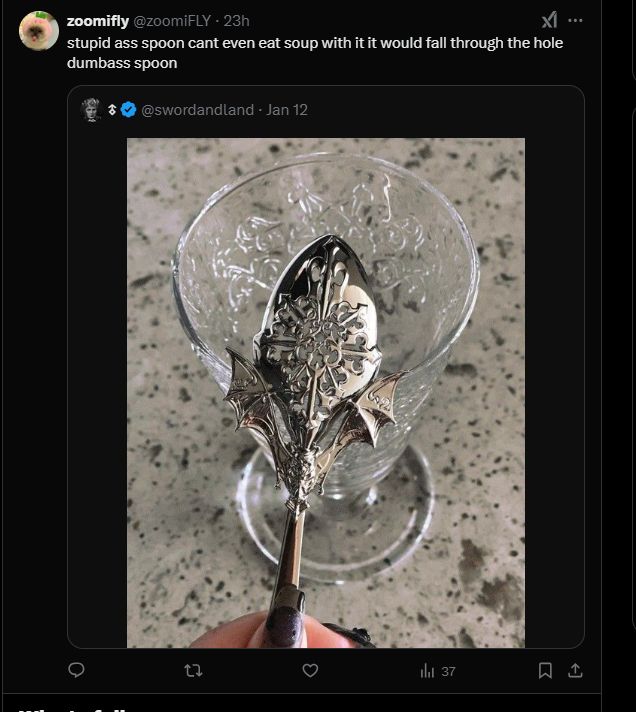Click zoomifly's round profile avatar

[x=39, y=31]
